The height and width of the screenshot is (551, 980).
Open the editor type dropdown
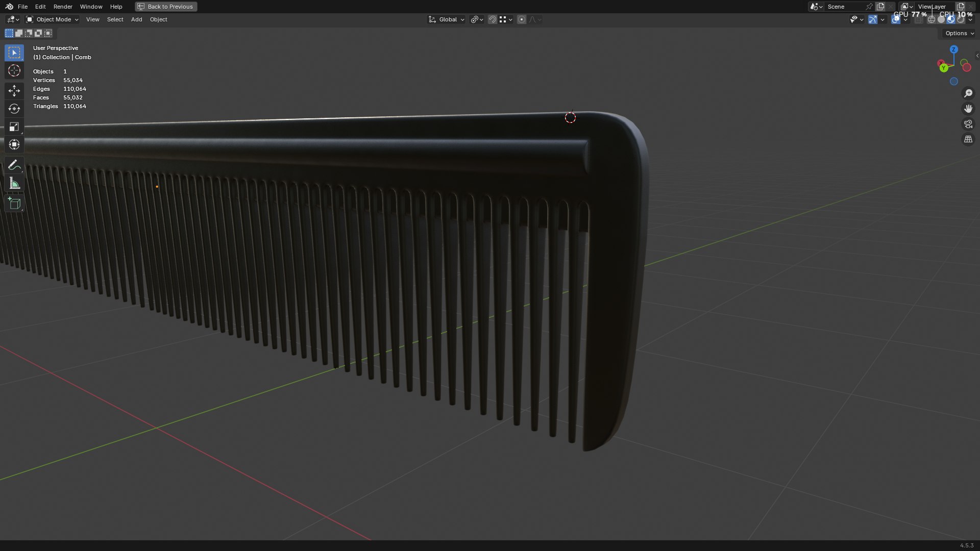[x=13, y=19]
